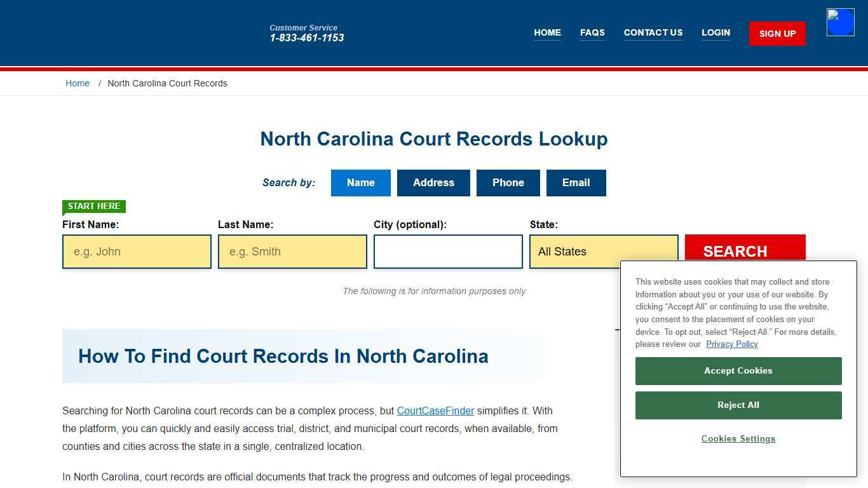Open the Privacy Policy link
This screenshot has height=488, width=868.
tap(731, 344)
